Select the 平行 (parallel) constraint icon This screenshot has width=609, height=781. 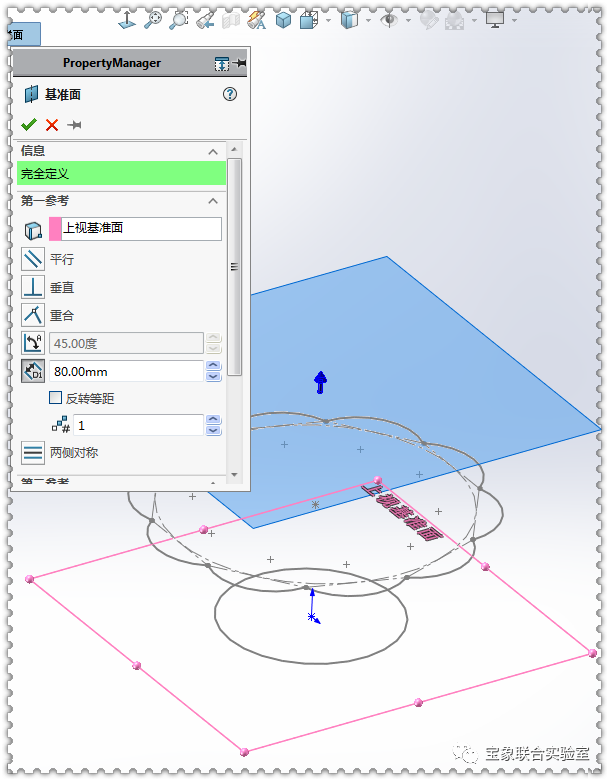pos(33,259)
